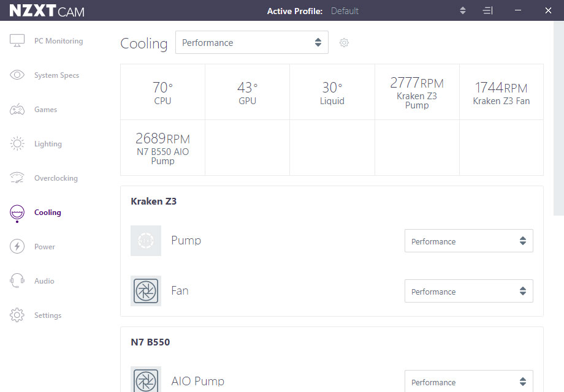
Task: Click the 43° GPU temperature tile
Action: pos(248,92)
